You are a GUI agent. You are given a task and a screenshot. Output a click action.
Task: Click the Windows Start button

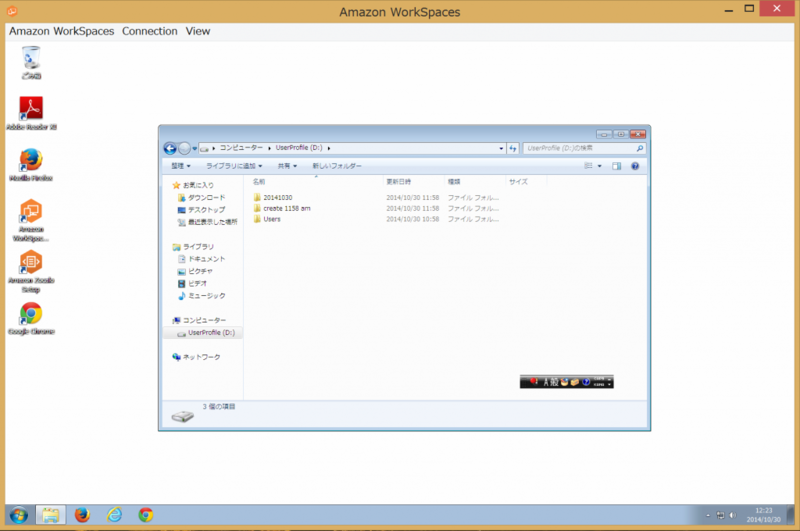click(x=19, y=515)
